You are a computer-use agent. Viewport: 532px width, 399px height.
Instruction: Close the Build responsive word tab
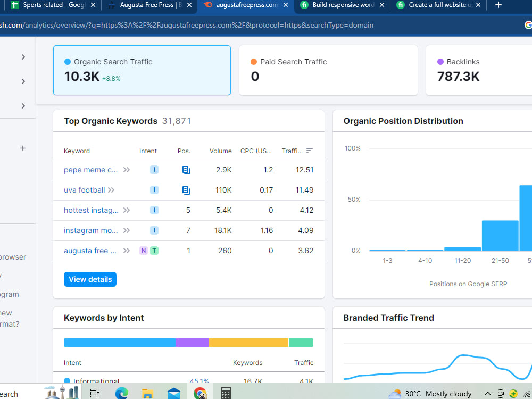[x=382, y=5]
